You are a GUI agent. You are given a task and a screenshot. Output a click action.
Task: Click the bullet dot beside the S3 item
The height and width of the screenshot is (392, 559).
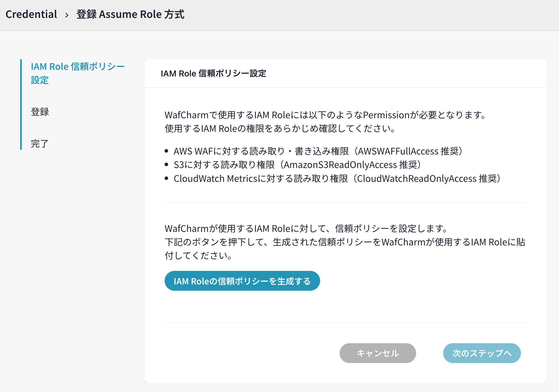point(167,165)
